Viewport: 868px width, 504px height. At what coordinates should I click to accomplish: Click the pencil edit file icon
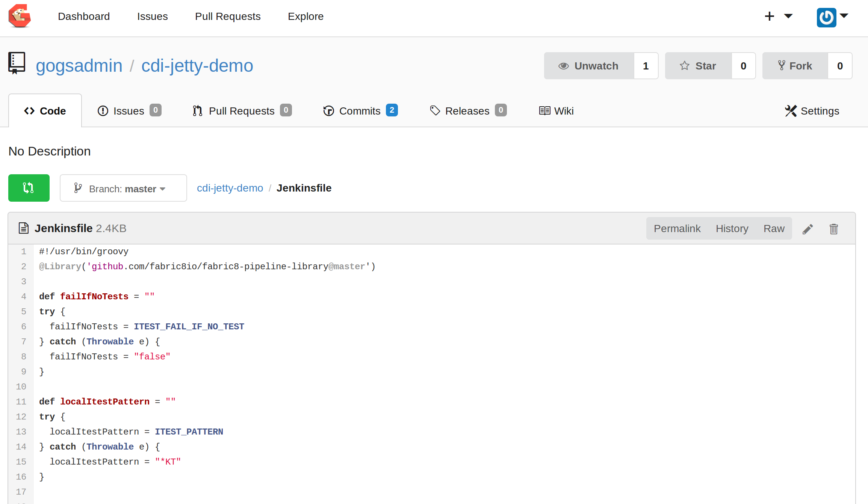tap(808, 229)
